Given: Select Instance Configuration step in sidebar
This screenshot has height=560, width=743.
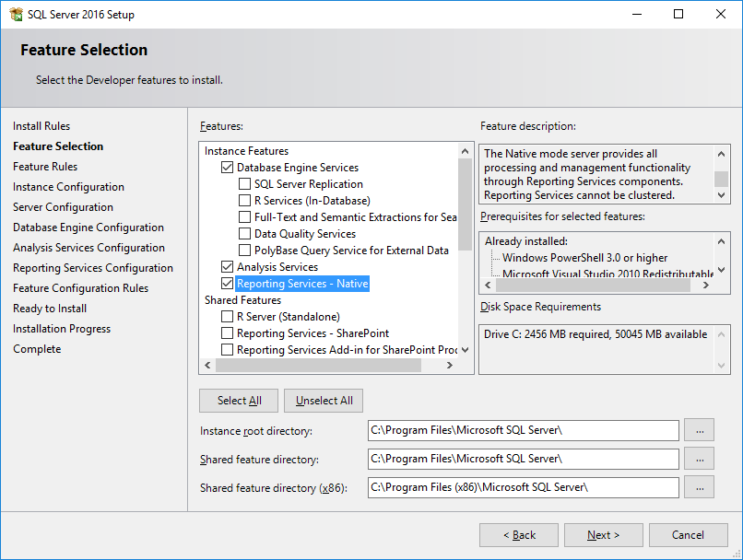Looking at the screenshot, I should pyautogui.click(x=68, y=187).
